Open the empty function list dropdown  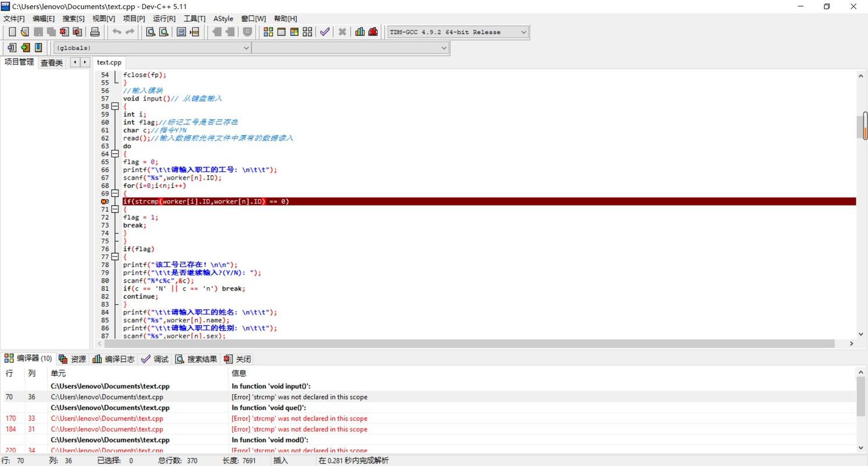click(350, 48)
